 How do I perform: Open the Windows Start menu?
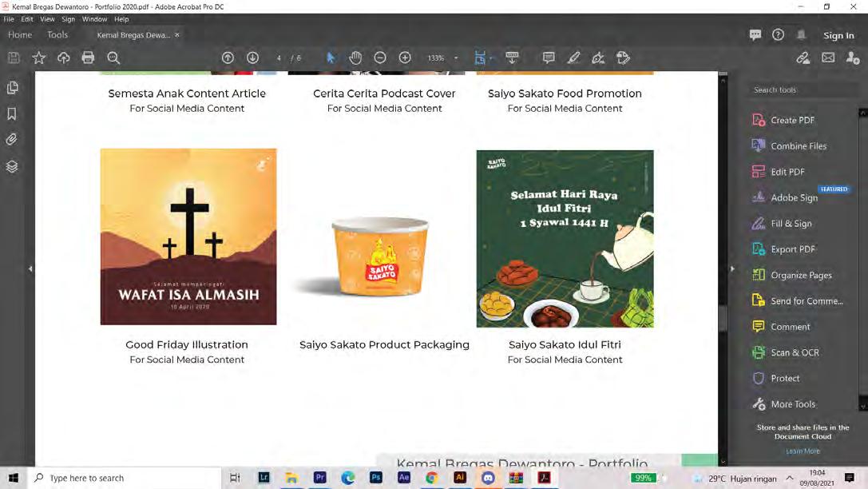14,478
